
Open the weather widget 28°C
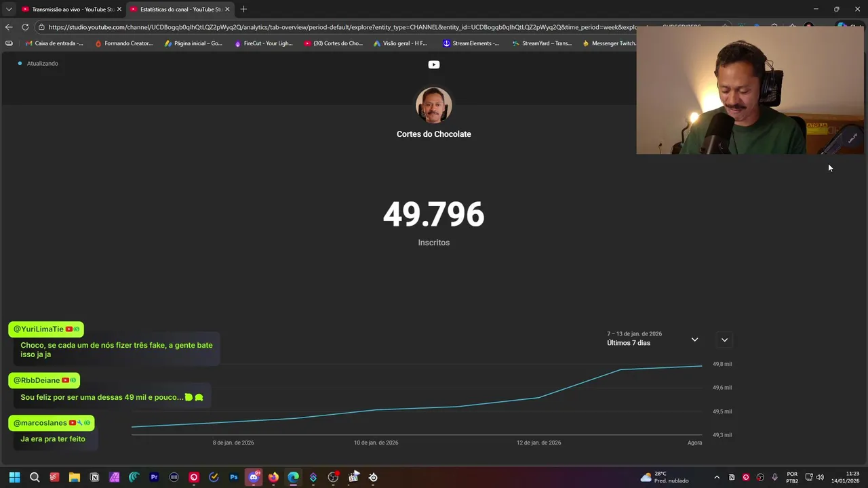665,477
